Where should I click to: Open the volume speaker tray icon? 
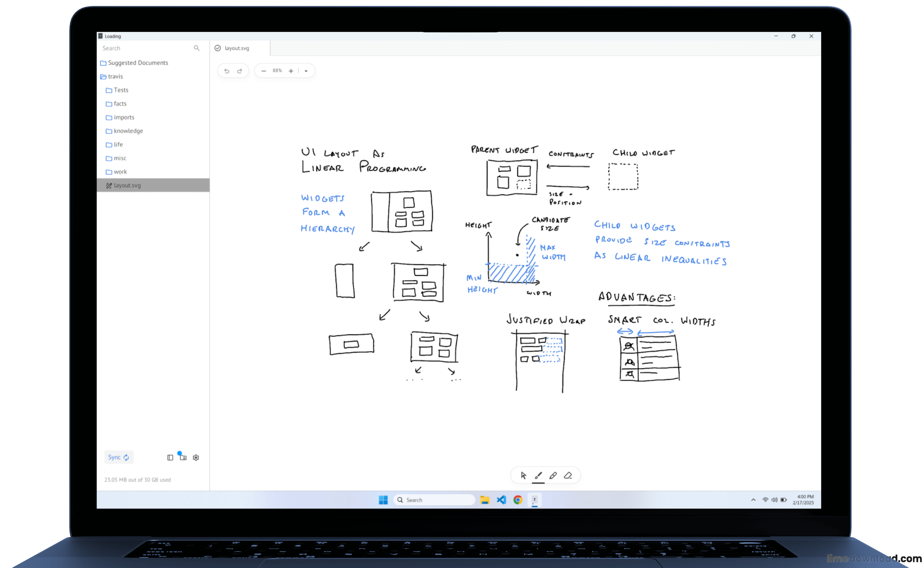(x=774, y=499)
